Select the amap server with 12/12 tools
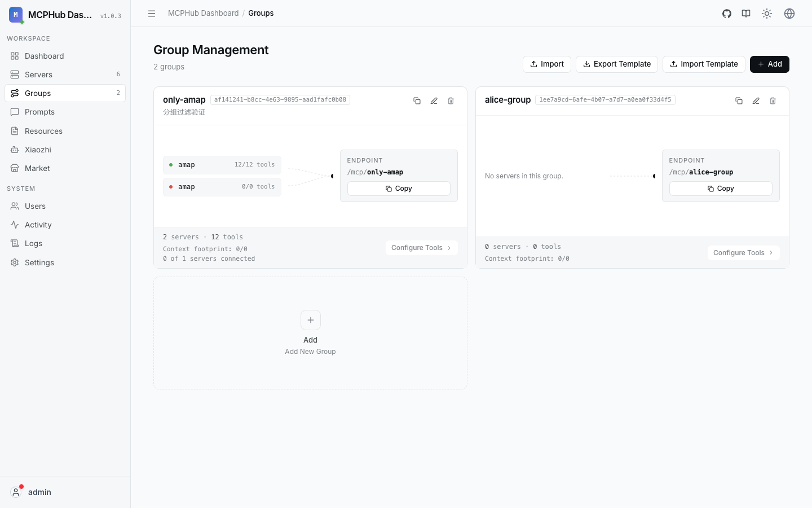Screen dimensions: 812x508 click(222, 165)
